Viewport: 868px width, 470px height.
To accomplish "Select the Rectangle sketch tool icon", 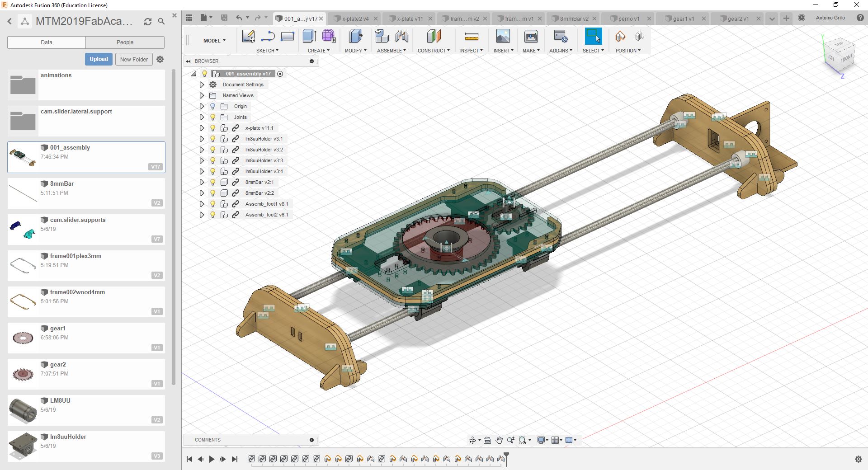I will tap(288, 36).
